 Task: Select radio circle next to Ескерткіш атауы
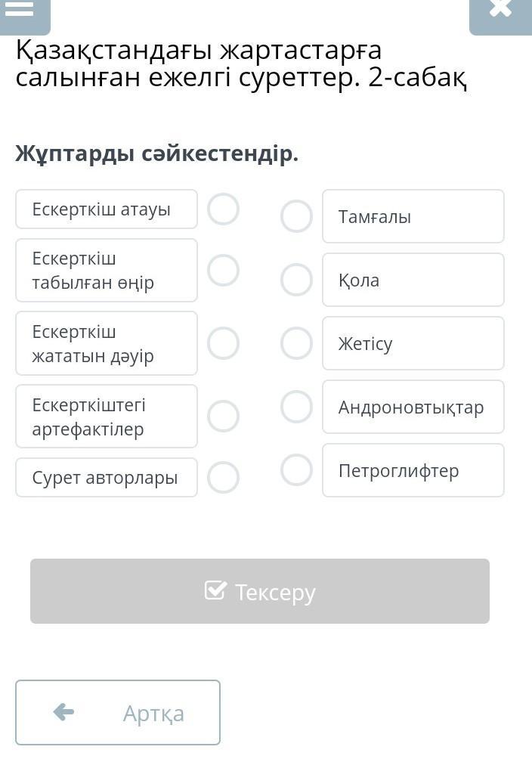click(x=224, y=209)
